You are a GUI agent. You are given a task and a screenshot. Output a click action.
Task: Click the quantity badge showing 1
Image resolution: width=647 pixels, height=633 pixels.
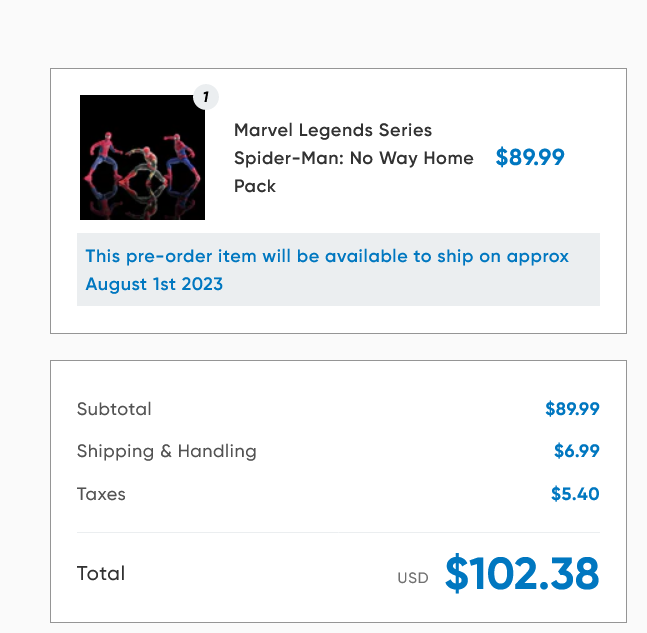[205, 97]
